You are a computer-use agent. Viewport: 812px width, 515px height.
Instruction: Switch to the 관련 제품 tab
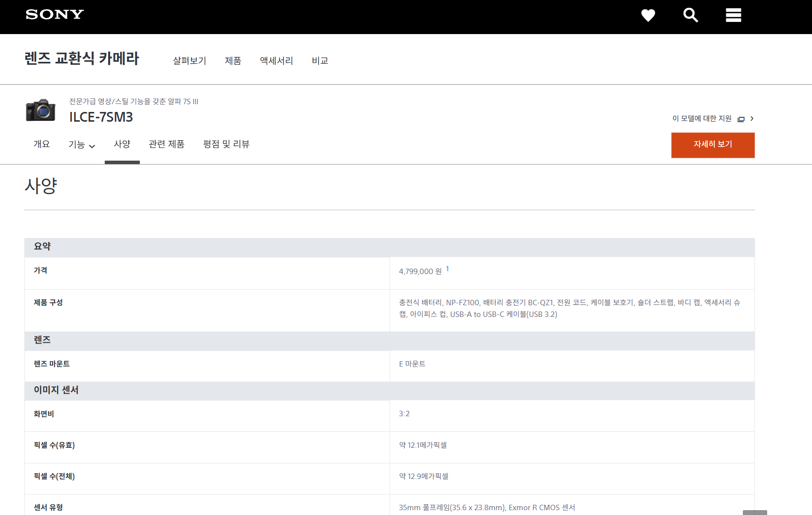167,144
